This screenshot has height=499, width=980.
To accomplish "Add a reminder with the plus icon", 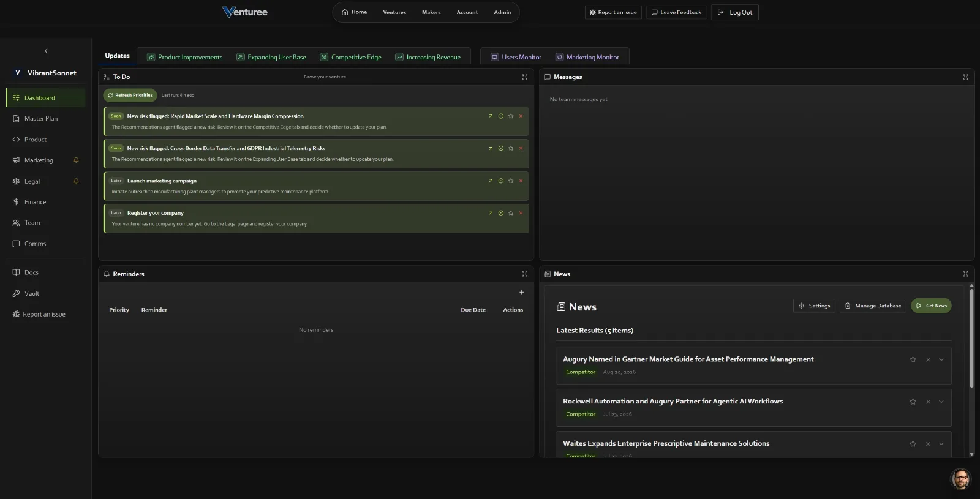I will [x=522, y=293].
